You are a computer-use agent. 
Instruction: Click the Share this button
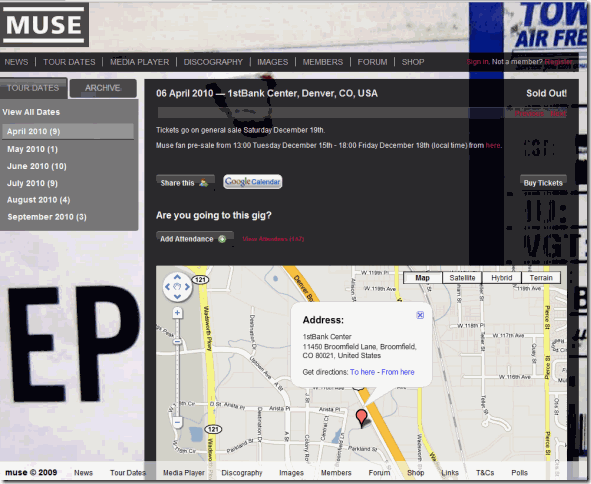[185, 183]
